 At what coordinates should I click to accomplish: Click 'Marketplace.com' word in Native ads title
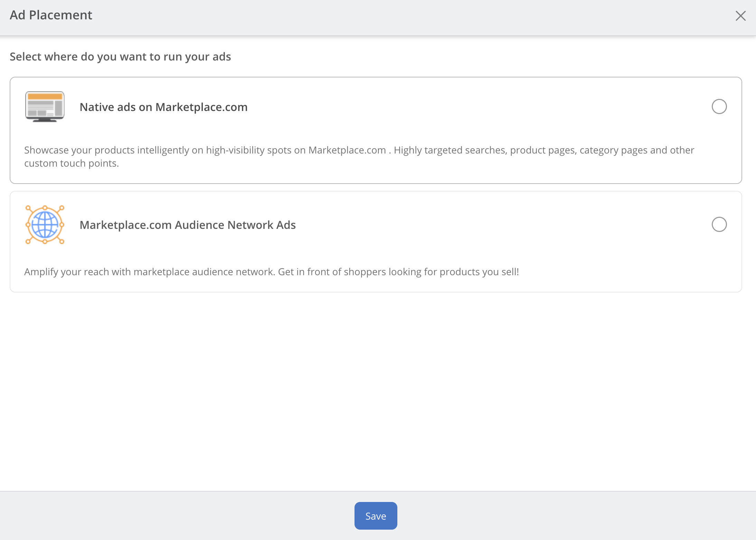coord(201,107)
